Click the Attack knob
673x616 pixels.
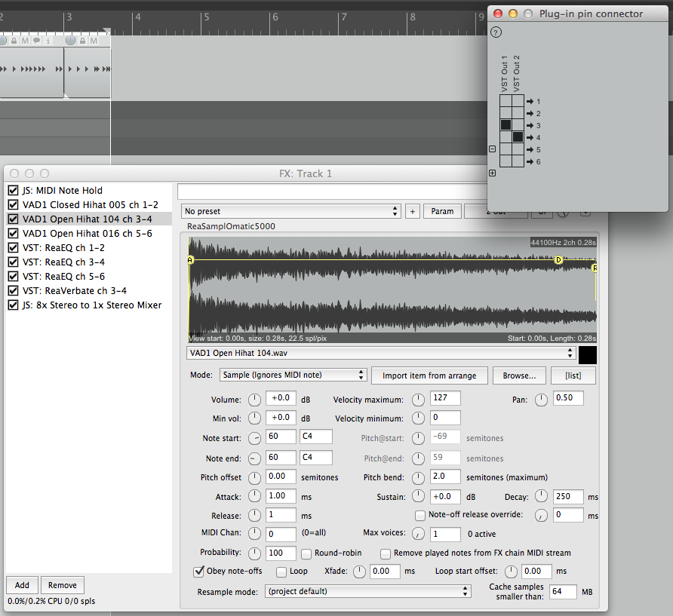[x=254, y=497]
